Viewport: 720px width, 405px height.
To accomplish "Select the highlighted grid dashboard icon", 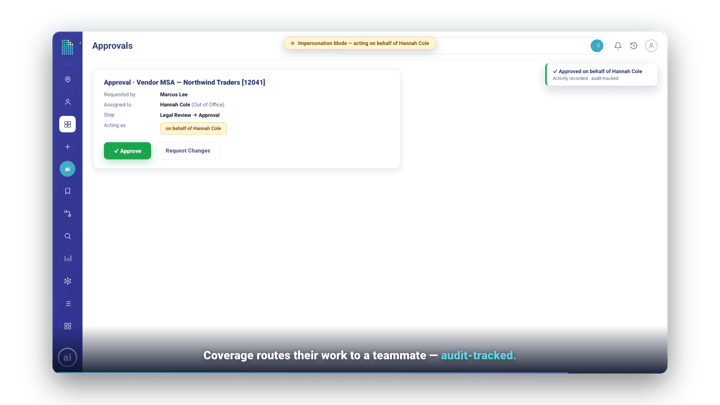I will click(68, 124).
